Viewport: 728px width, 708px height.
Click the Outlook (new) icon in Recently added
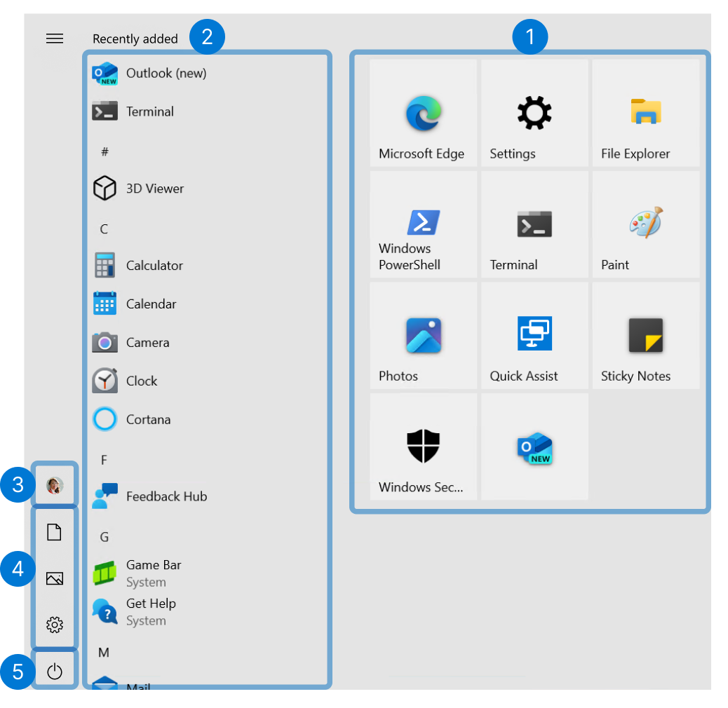coord(105,74)
